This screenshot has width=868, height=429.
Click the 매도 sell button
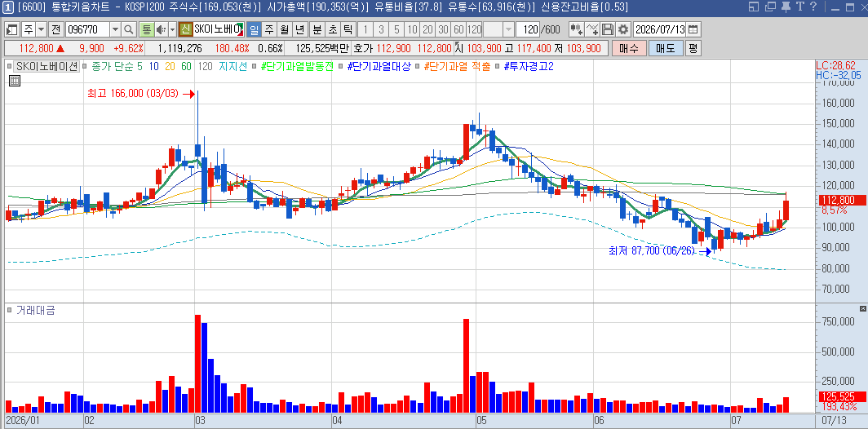(x=666, y=48)
